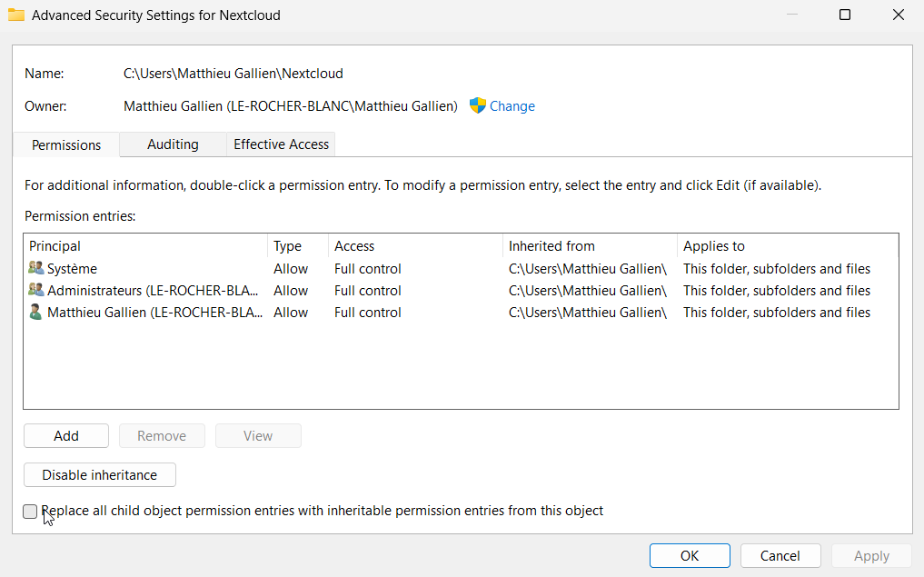
Task: Close the Advanced Security Settings window
Action: coord(898,15)
